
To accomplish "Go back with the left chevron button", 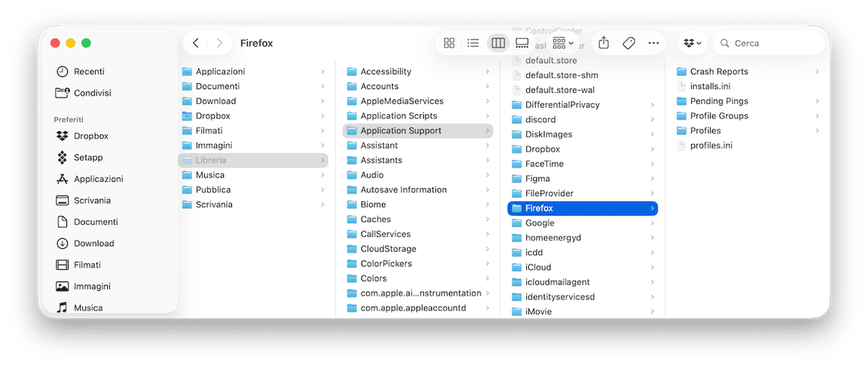I will [196, 44].
